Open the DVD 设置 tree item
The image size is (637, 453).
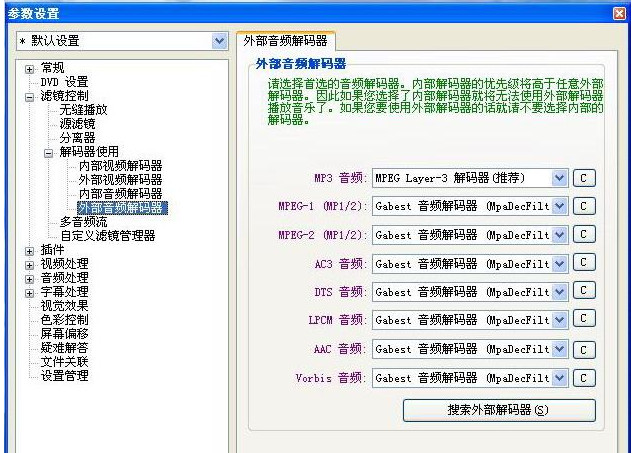pos(64,81)
